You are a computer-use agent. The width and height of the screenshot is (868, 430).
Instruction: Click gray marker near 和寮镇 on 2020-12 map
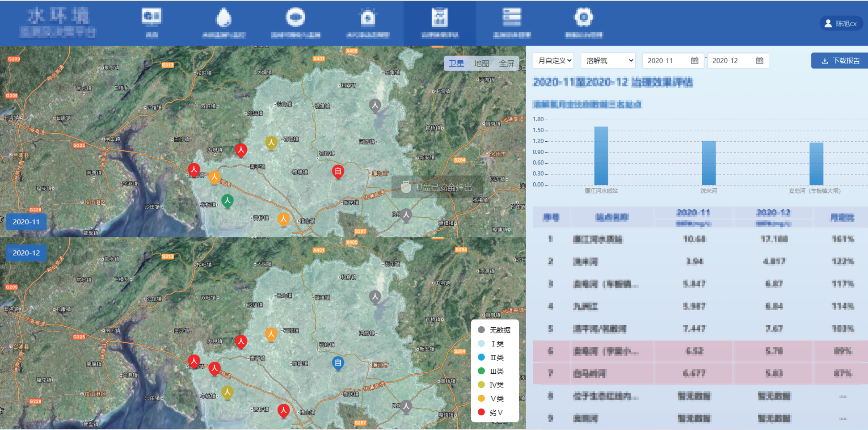pyautogui.click(x=375, y=297)
